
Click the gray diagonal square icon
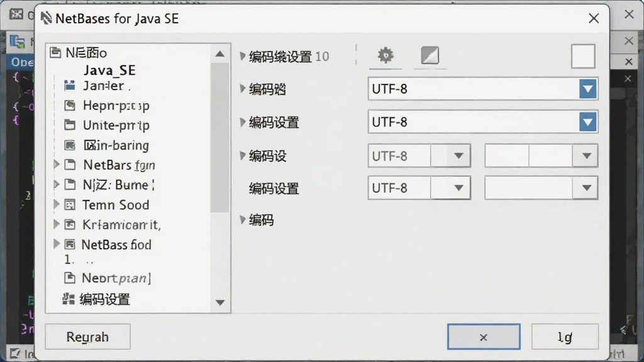click(x=430, y=55)
